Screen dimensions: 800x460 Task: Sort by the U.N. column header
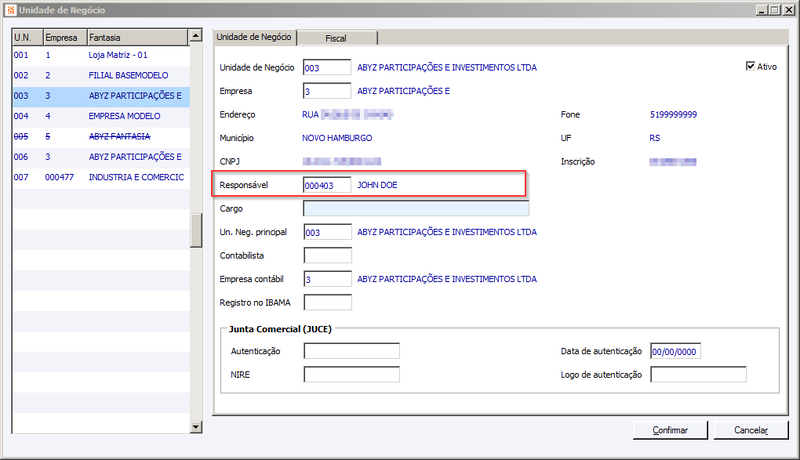click(x=28, y=37)
